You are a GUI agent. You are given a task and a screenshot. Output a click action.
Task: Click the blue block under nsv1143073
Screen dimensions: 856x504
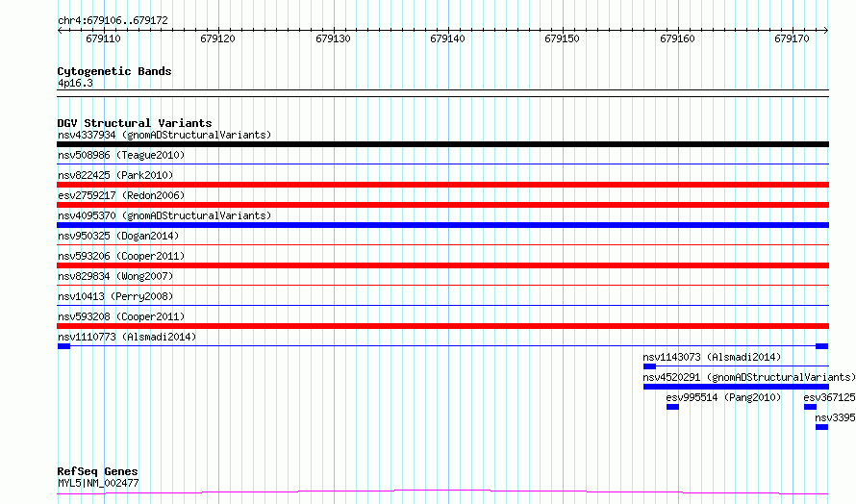tap(649, 366)
